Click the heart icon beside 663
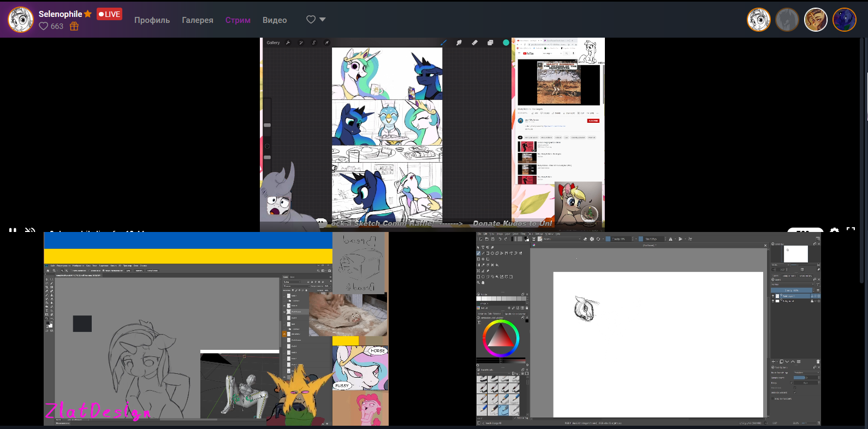 point(44,26)
